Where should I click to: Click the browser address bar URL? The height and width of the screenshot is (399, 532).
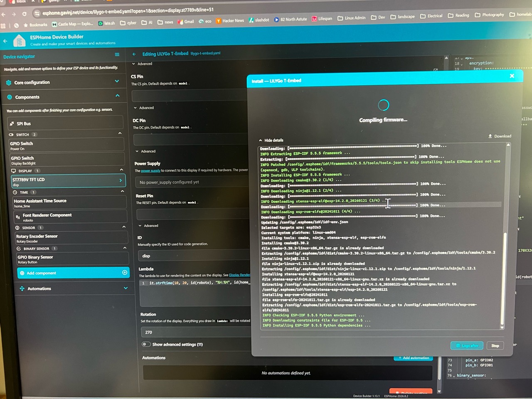click(x=128, y=11)
